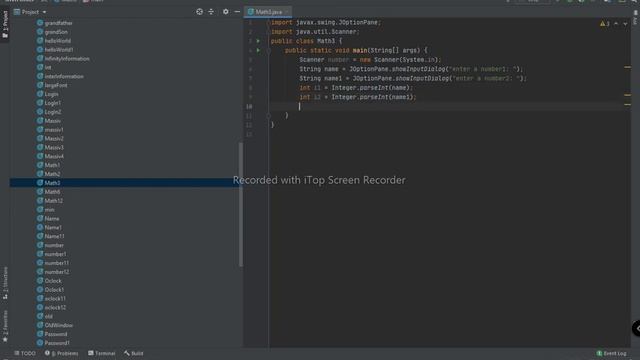Open the Terminal tool window
The width and height of the screenshot is (640, 360).
pyautogui.click(x=102, y=353)
